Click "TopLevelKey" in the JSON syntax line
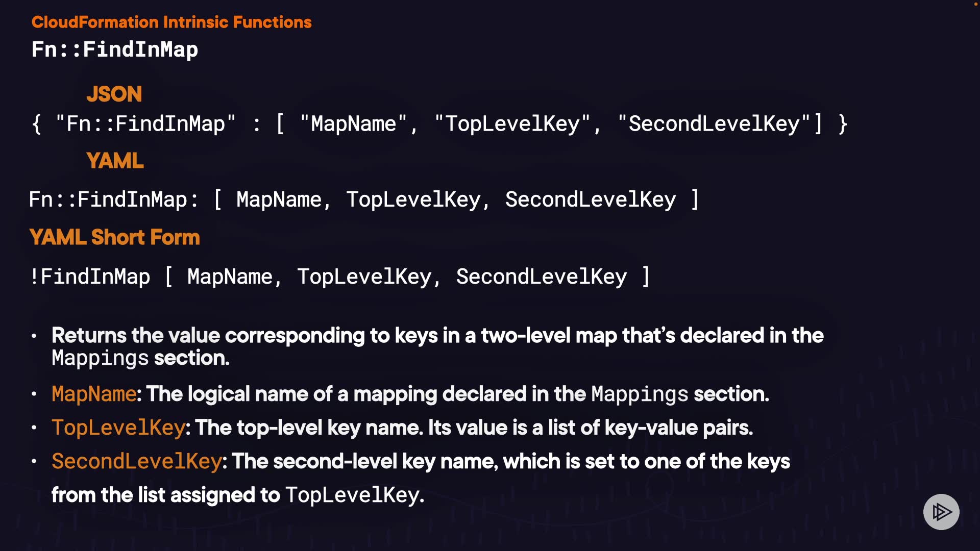 coord(512,124)
